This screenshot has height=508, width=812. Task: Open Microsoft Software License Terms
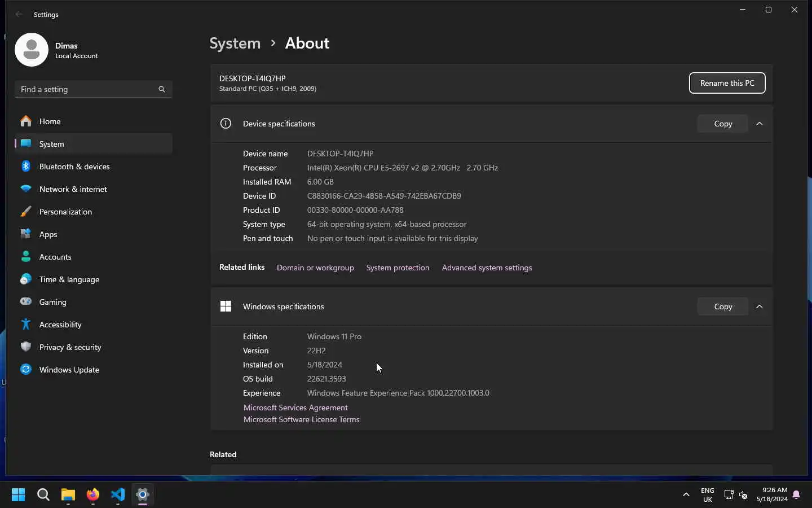[x=301, y=419]
